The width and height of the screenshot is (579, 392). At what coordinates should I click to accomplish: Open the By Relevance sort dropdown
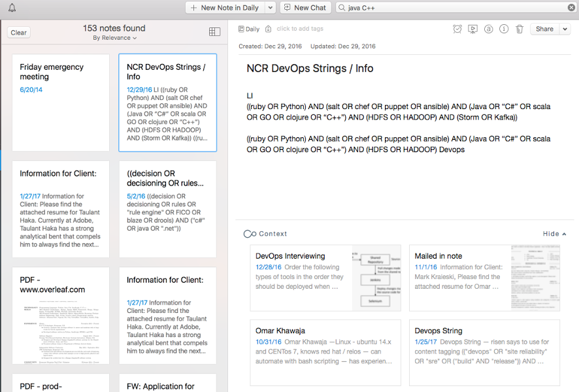pos(114,38)
